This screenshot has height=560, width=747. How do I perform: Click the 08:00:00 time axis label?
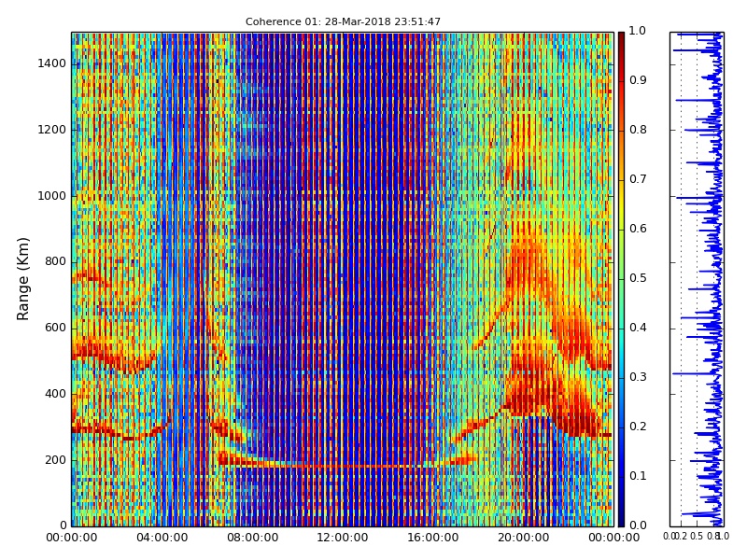coord(252,538)
